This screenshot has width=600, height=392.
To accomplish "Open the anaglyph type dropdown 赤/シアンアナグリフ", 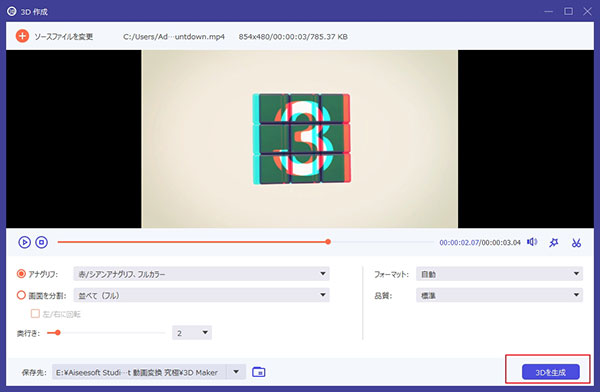I will [x=201, y=274].
